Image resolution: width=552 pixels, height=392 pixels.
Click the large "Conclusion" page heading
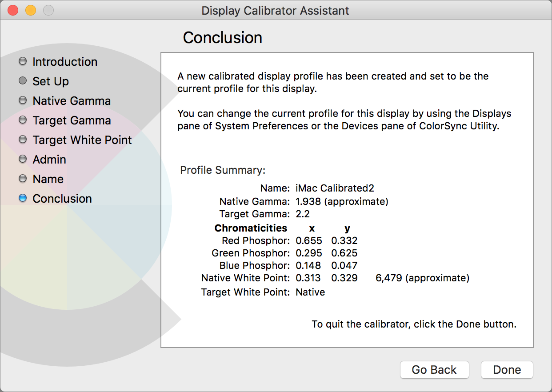[223, 37]
